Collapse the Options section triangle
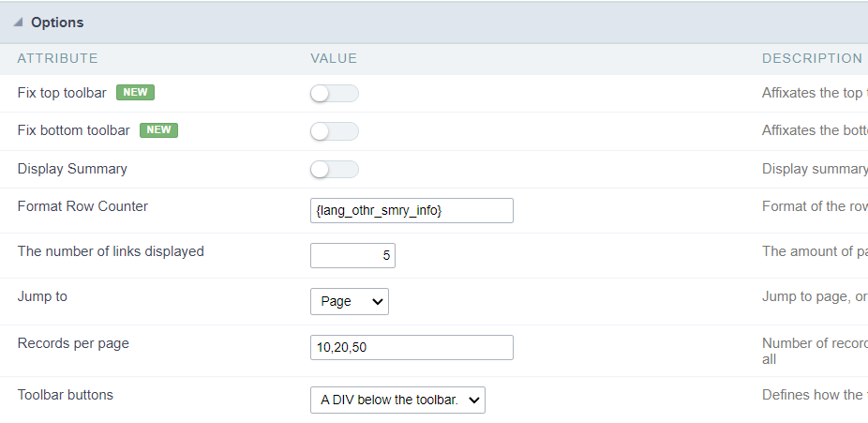Viewport: 868px width, 423px height. coord(18,23)
